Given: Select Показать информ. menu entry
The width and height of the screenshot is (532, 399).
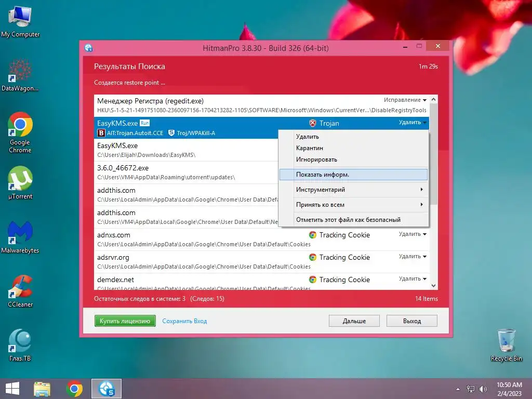Looking at the screenshot, I should click(353, 175).
